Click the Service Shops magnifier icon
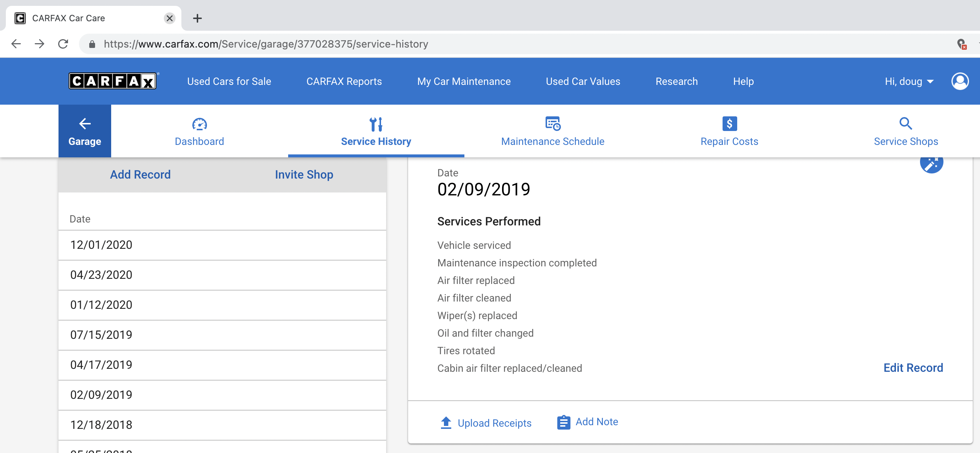Image resolution: width=980 pixels, height=453 pixels. coord(905,123)
